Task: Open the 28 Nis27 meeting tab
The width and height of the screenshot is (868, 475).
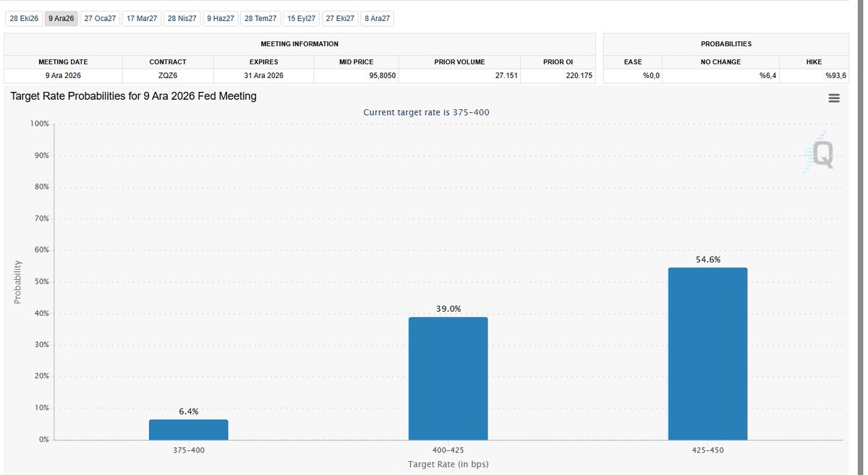Action: [x=182, y=19]
